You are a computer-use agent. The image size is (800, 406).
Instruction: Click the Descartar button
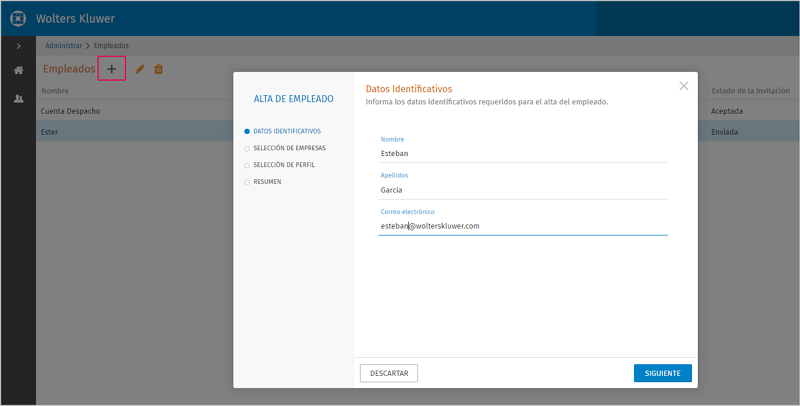tap(389, 373)
